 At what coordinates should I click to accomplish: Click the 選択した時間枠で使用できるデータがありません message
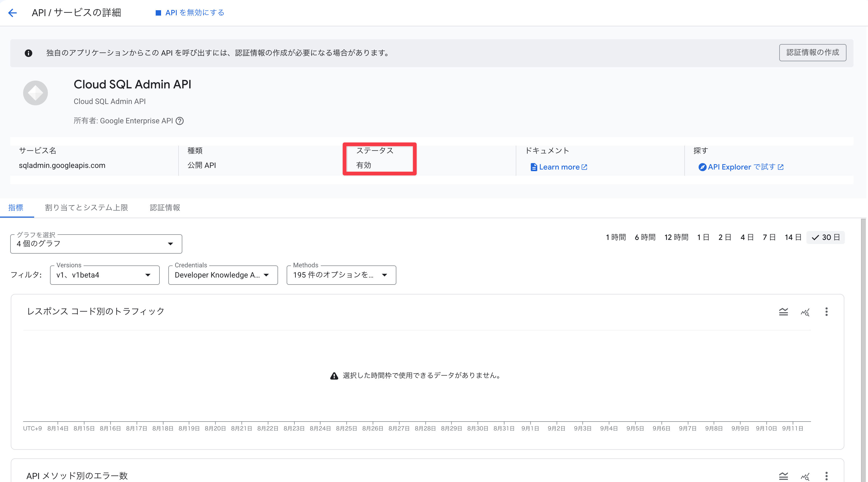click(x=422, y=375)
